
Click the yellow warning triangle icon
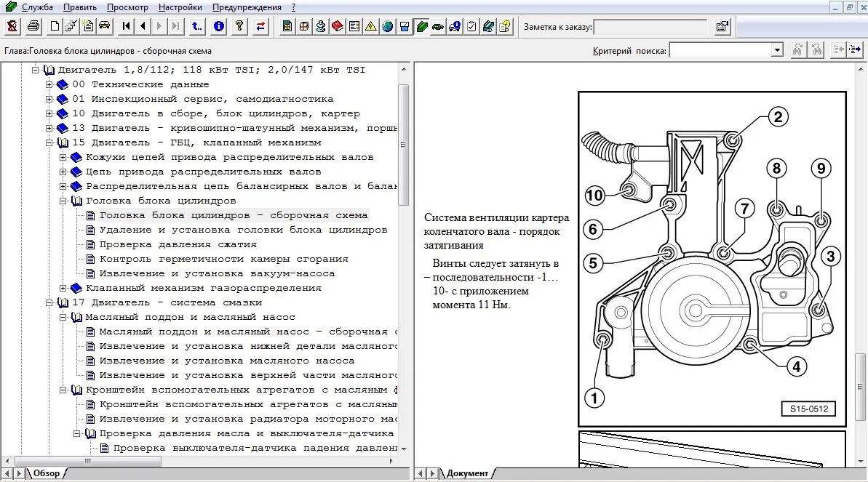click(370, 26)
